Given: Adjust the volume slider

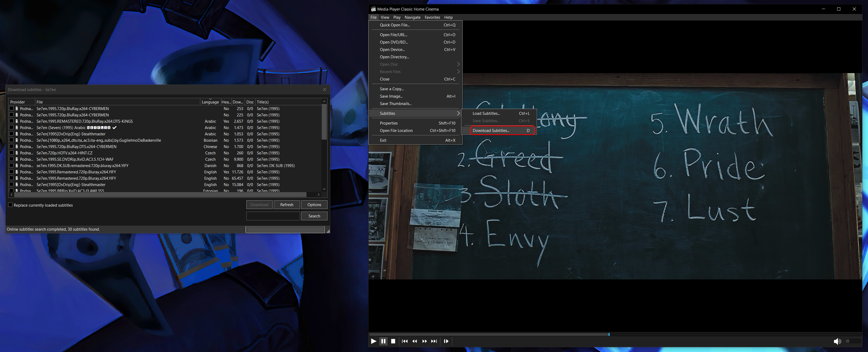Looking at the screenshot, I should tap(853, 341).
